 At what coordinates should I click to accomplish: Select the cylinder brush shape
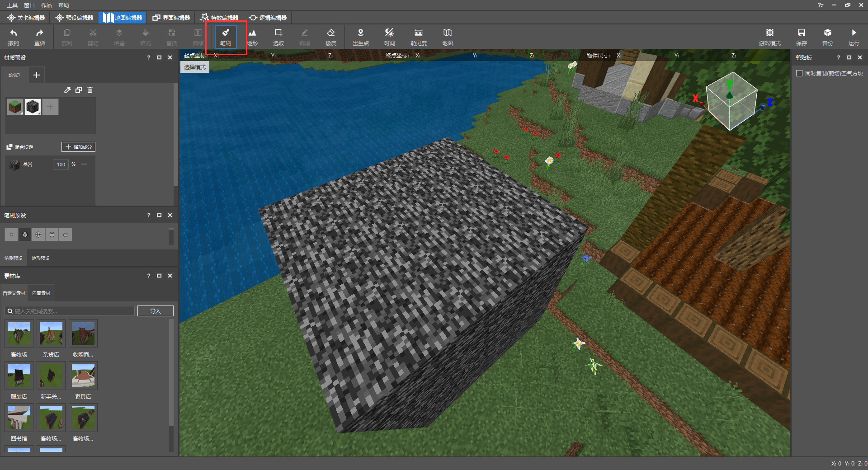[x=52, y=235]
